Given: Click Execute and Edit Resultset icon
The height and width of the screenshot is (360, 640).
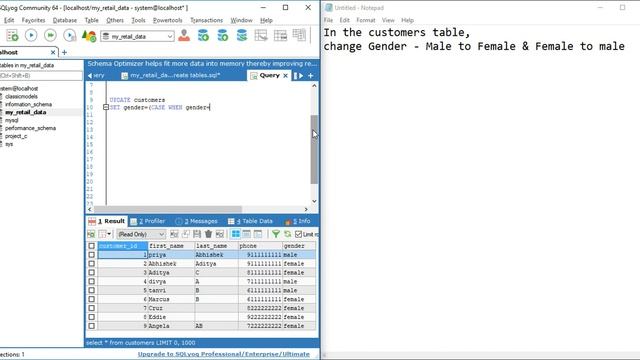Looking at the screenshot, I should point(69,36).
